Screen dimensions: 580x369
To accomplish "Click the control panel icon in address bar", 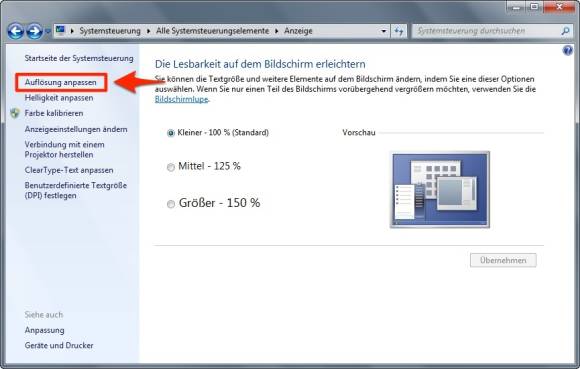I will tap(60, 30).
